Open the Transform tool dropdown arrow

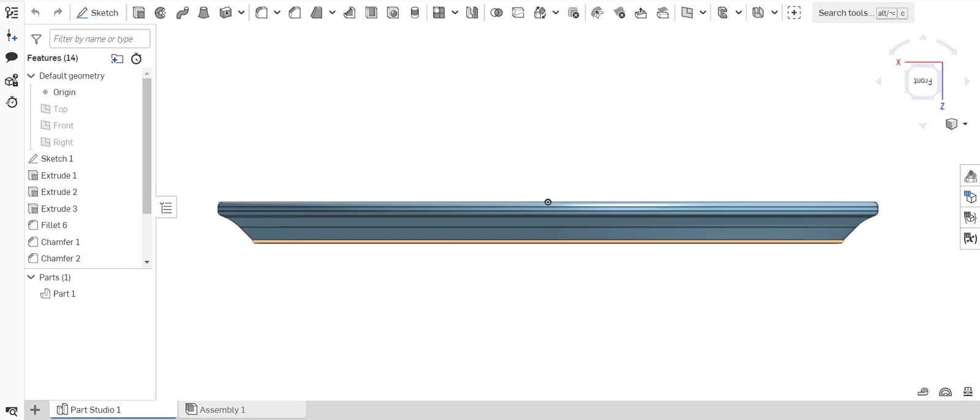556,13
